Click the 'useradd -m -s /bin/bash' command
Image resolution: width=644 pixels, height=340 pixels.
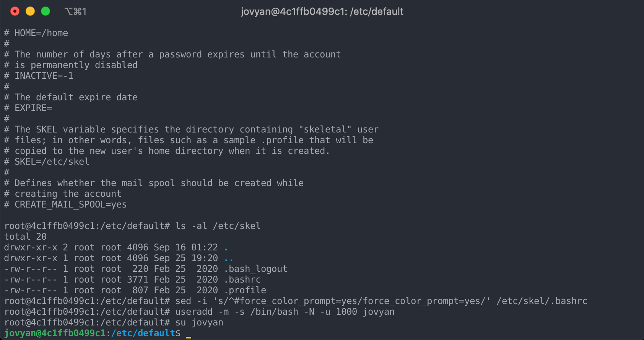[x=237, y=312]
